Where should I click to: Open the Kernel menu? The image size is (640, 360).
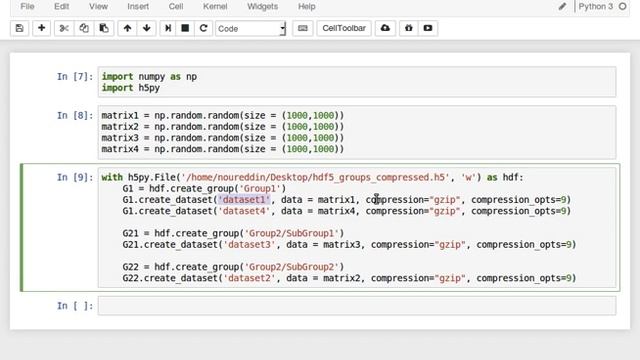[x=215, y=7]
